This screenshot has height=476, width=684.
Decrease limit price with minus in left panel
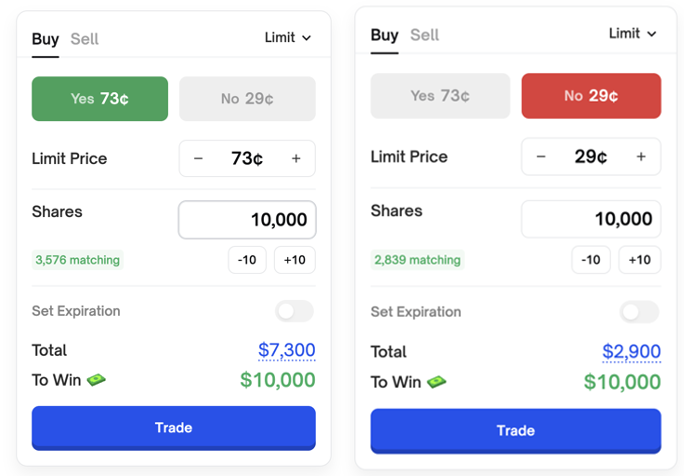198,159
